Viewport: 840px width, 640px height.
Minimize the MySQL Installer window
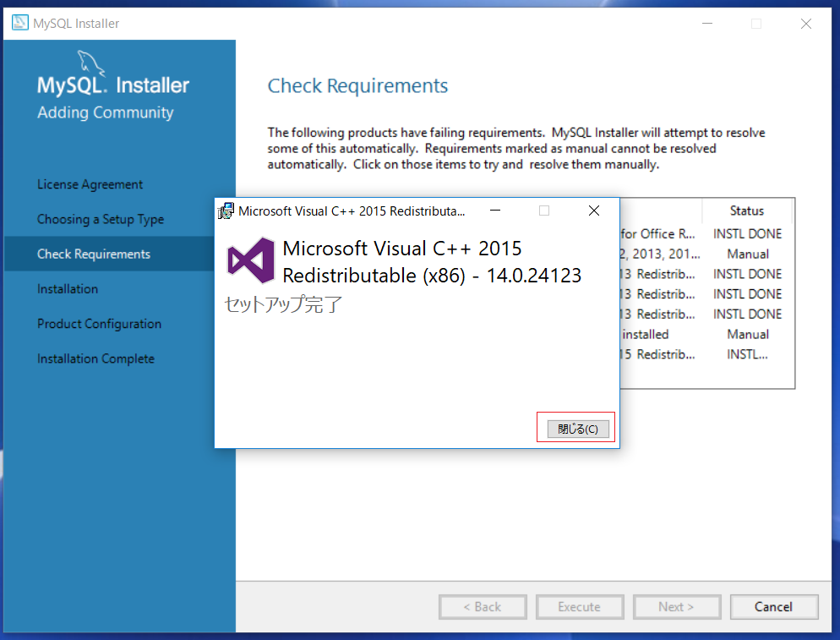click(x=707, y=23)
